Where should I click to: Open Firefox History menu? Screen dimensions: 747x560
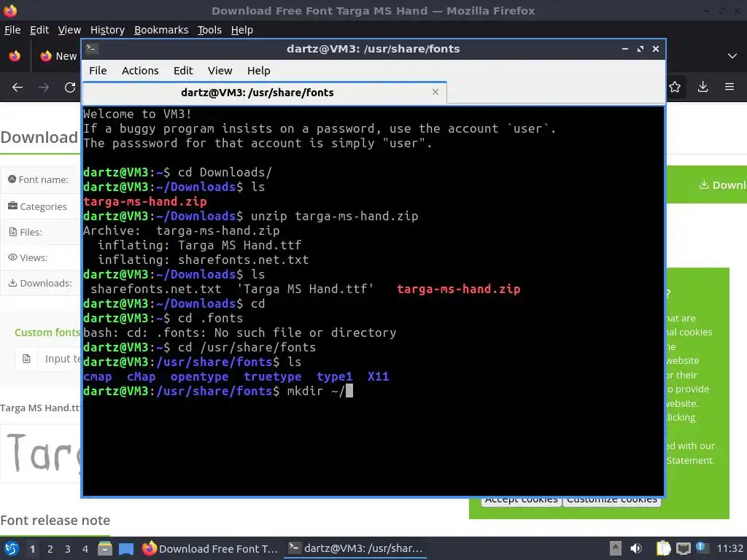pos(107,30)
